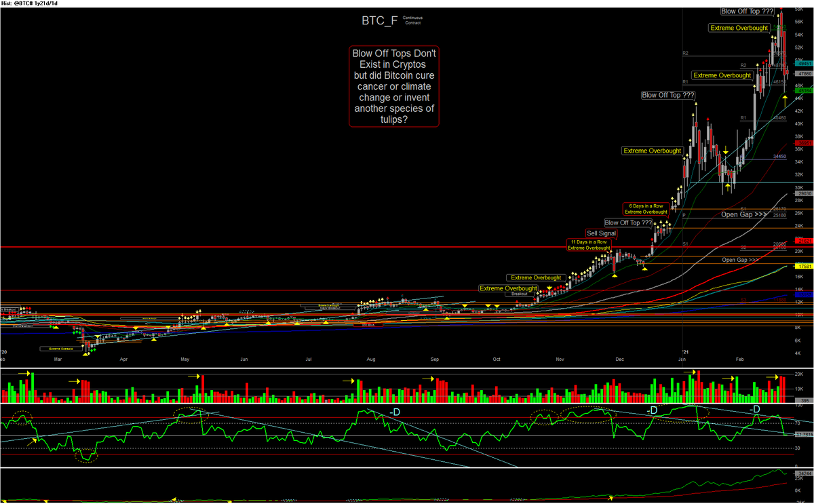Viewport: 814px width, 504px height.
Task: Select the '6 Days in a Row' annotation box
Action: (x=646, y=209)
